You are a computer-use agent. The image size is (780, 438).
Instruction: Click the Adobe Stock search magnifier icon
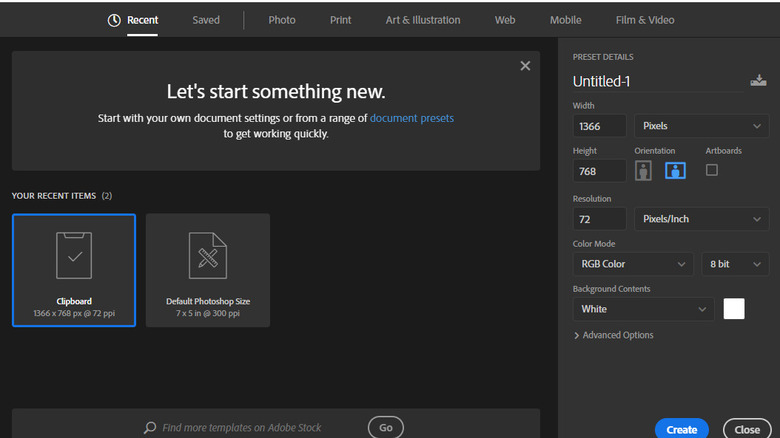(150, 427)
